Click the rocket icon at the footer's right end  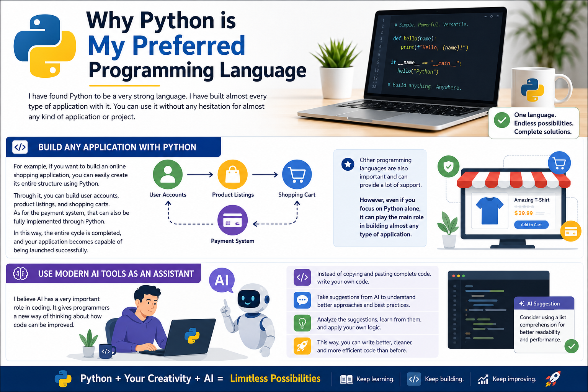(x=553, y=379)
